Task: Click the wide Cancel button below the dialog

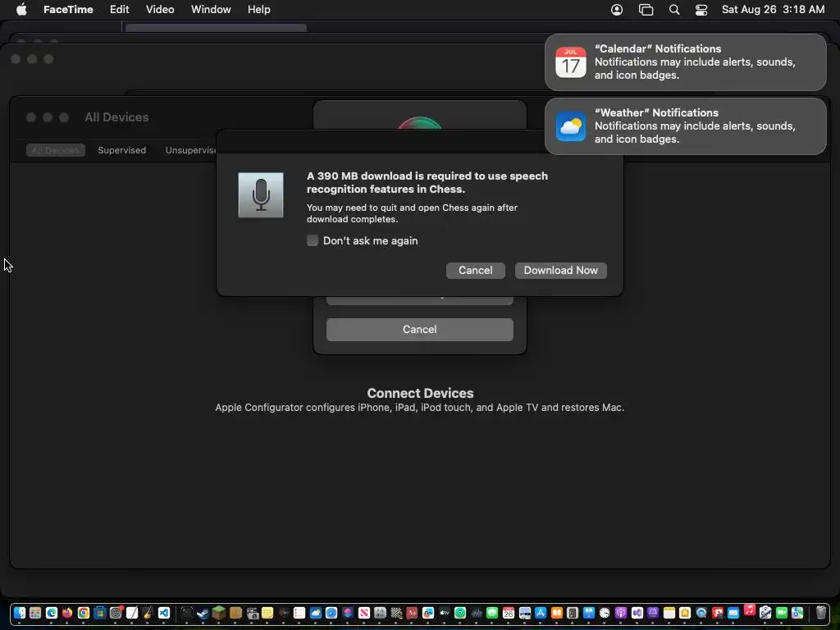Action: pyautogui.click(x=419, y=330)
